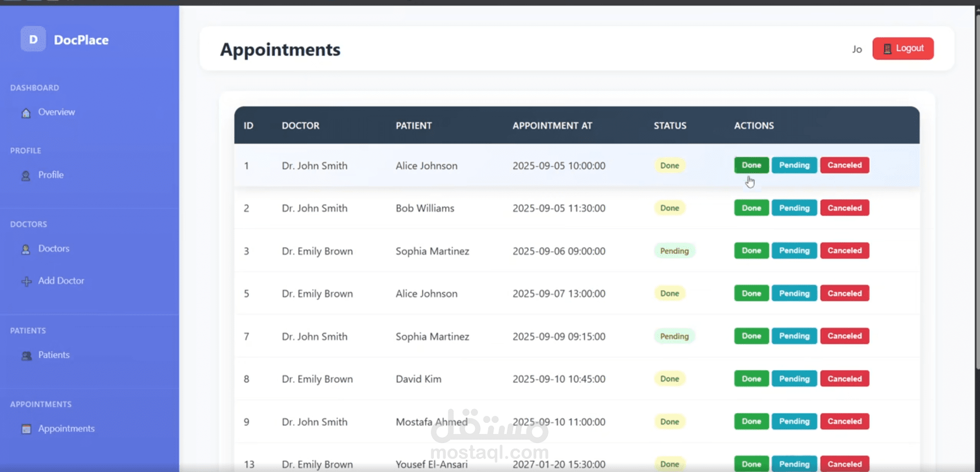Viewport: 980px width, 472px height.
Task: Cancel appointment 1 with Alice Johnson
Action: [844, 165]
